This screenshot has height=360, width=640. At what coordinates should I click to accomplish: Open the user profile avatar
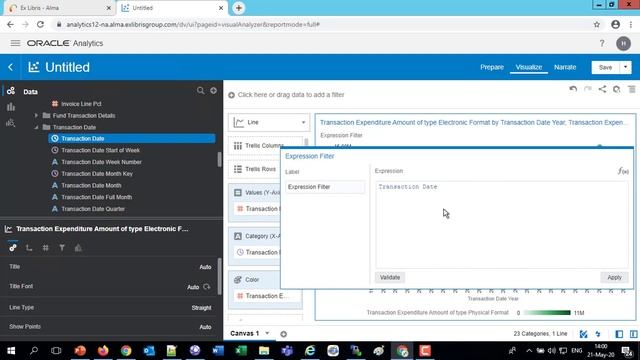click(623, 43)
